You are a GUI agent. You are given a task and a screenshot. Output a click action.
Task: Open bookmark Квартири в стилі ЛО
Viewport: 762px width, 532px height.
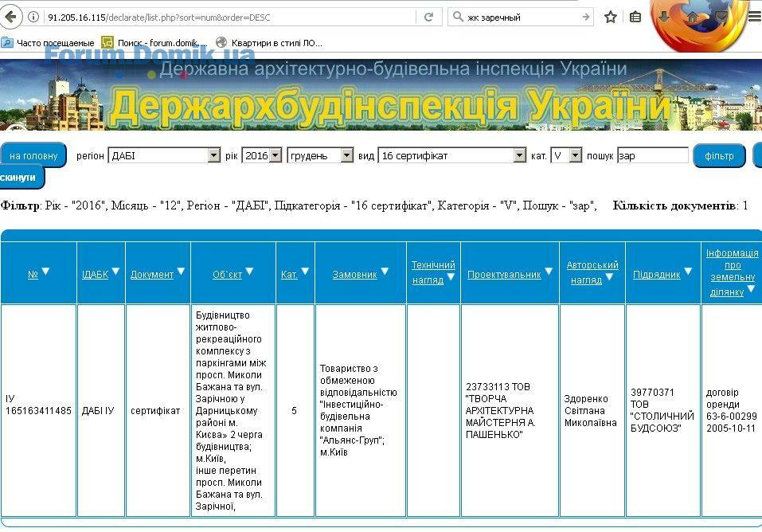click(269, 43)
